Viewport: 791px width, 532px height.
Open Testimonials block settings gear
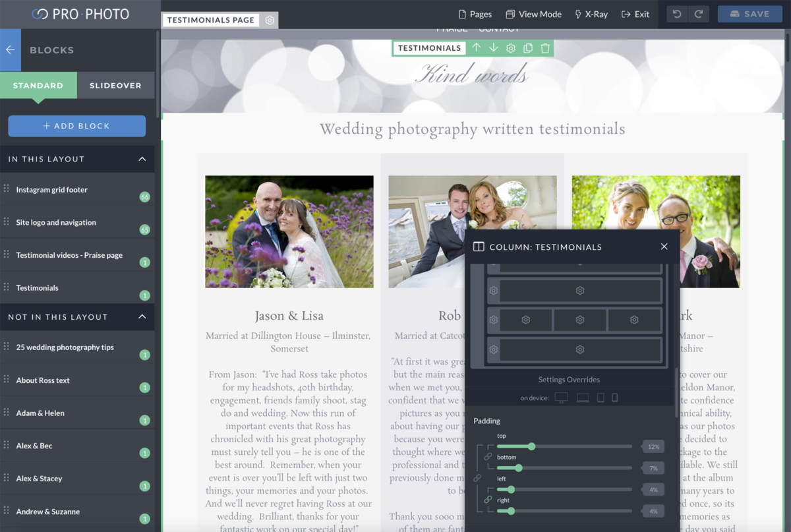pyautogui.click(x=511, y=48)
